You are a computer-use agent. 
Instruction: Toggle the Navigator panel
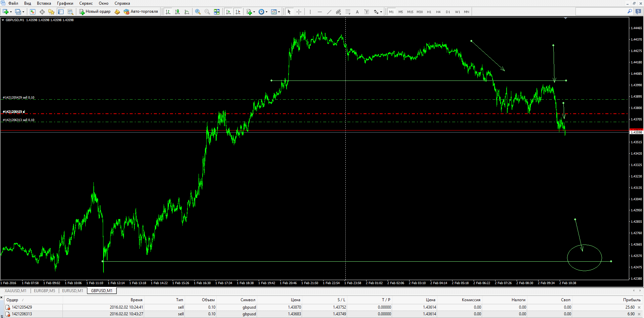tap(51, 12)
